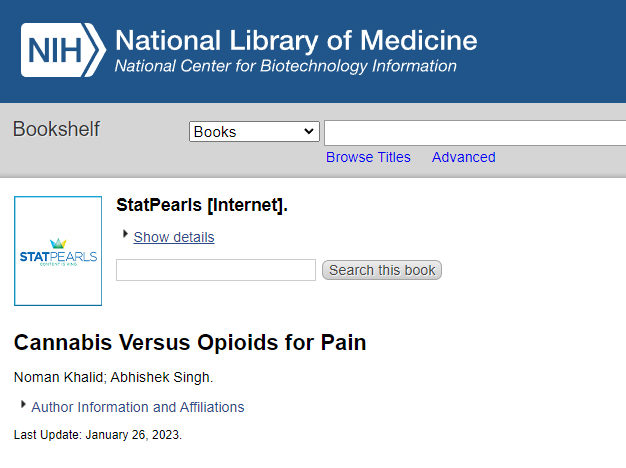626x468 pixels.
Task: Open the Bookshelf home link
Action: pyautogui.click(x=56, y=129)
